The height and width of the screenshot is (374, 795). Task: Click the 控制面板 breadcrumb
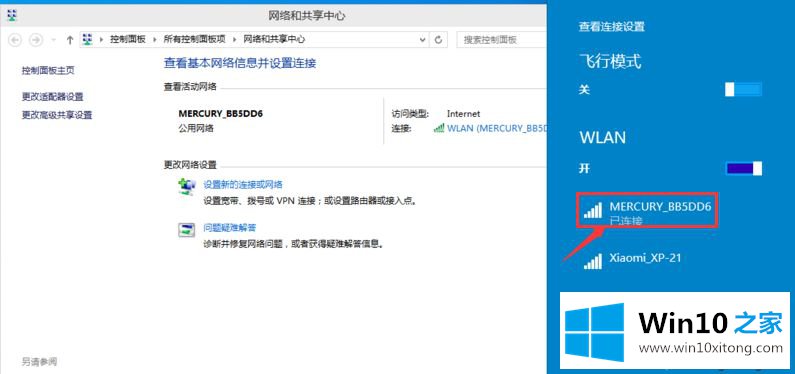[x=128, y=39]
